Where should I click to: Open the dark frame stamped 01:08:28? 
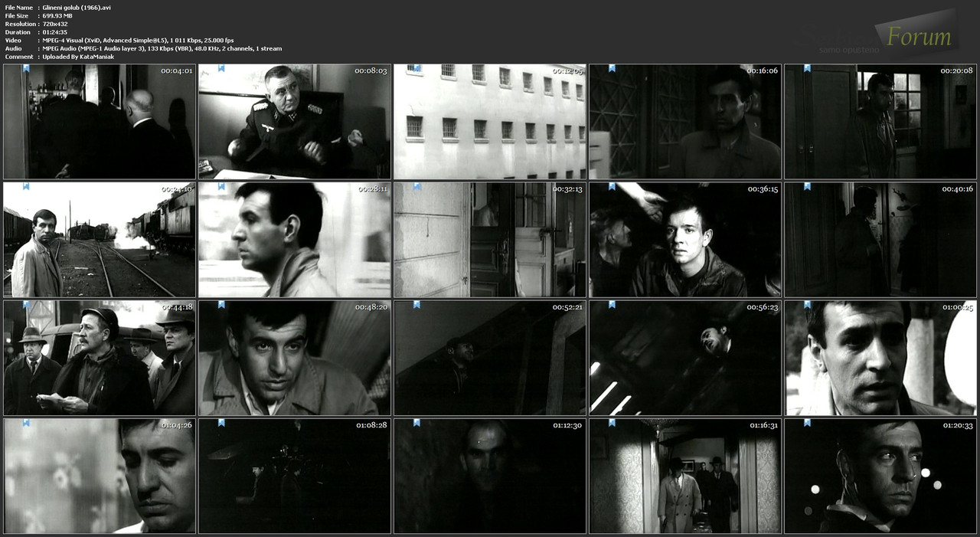(295, 476)
